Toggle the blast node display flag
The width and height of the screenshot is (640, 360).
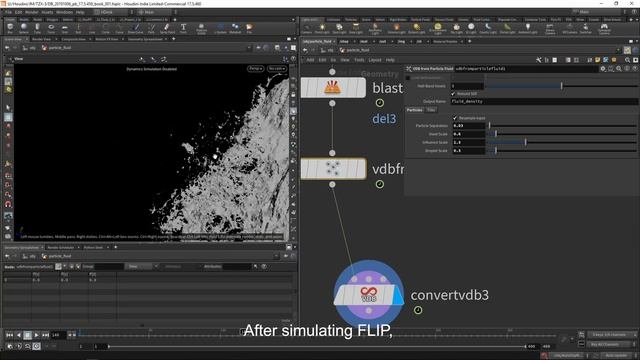click(360, 87)
